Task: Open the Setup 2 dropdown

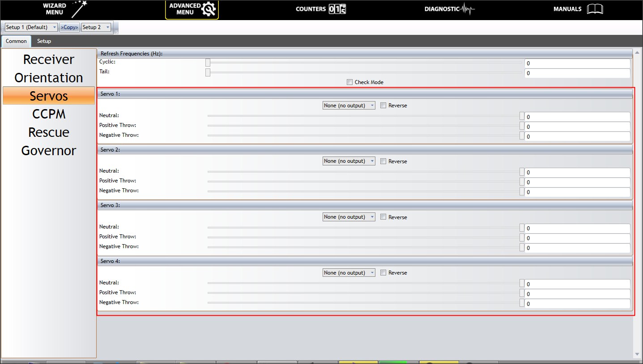Action: (x=96, y=27)
